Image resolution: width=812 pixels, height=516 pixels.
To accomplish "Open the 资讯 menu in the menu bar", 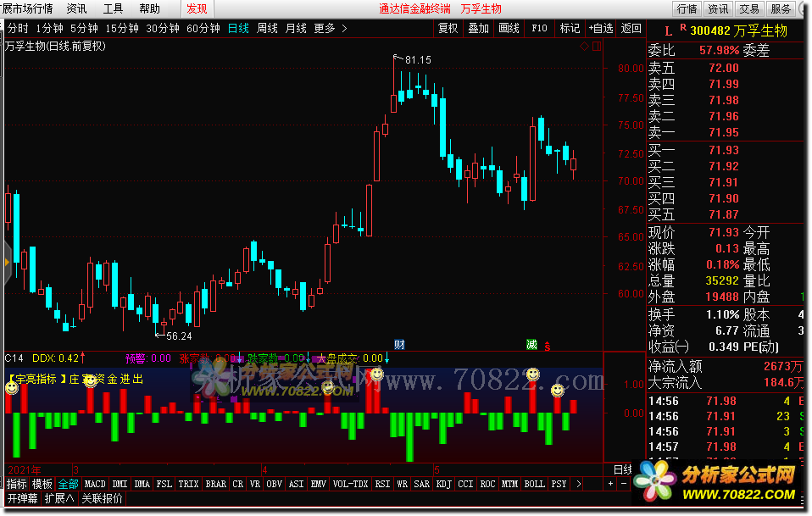I will pos(76,8).
